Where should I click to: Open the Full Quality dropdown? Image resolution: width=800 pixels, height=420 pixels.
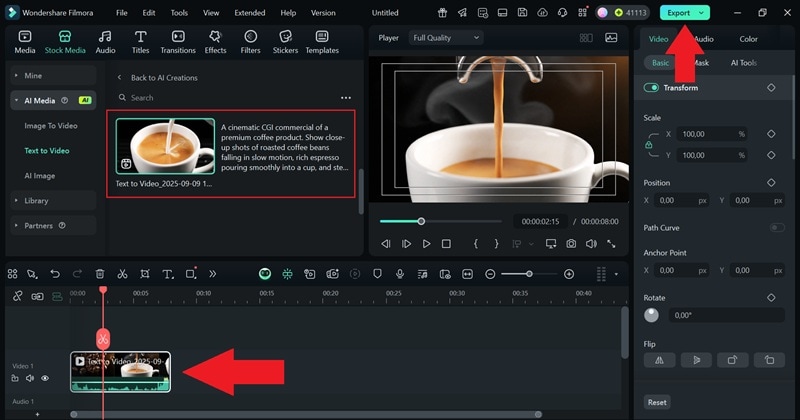pyautogui.click(x=446, y=38)
